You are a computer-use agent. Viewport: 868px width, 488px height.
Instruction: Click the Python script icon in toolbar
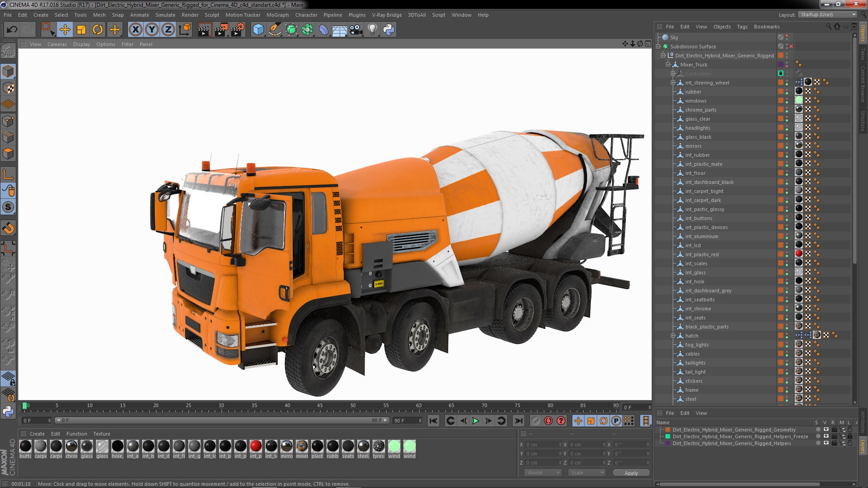tap(389, 30)
